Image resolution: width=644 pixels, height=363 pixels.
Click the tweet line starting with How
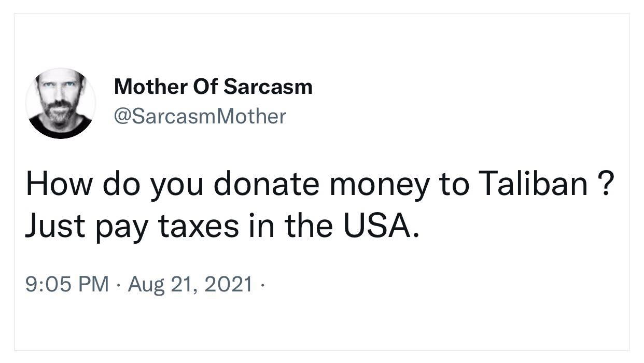tap(317, 186)
